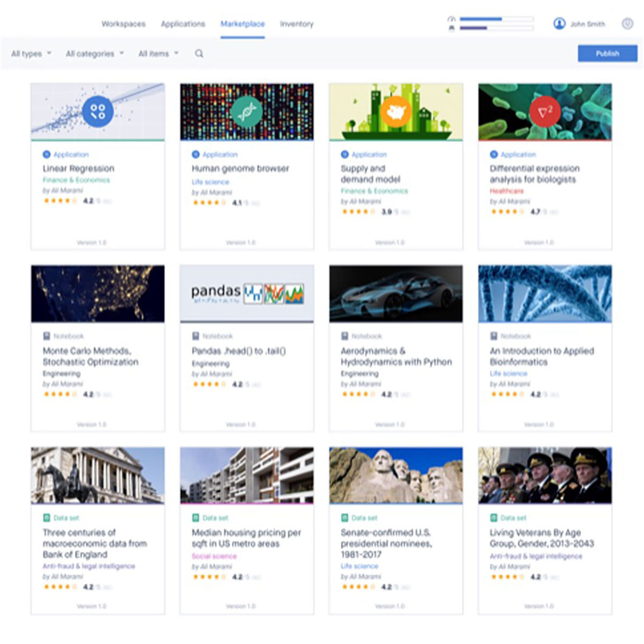Click the DNA icon on Human genome browser
Viewport: 644px width, 644px height.
pos(247,111)
